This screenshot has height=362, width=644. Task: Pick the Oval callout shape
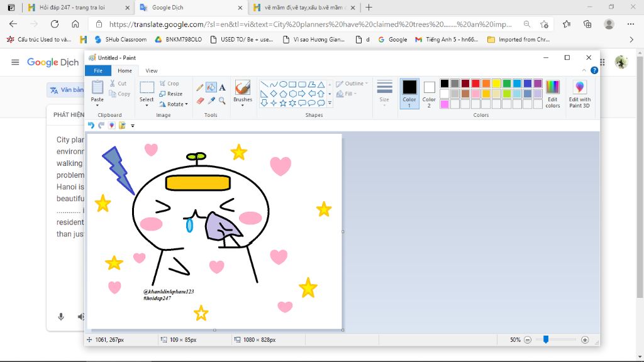[x=311, y=103]
